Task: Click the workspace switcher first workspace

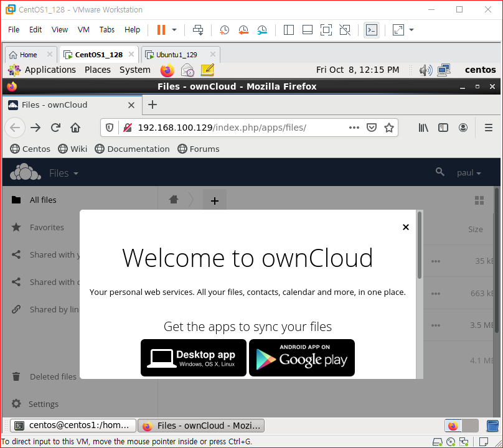Action: click(x=453, y=426)
